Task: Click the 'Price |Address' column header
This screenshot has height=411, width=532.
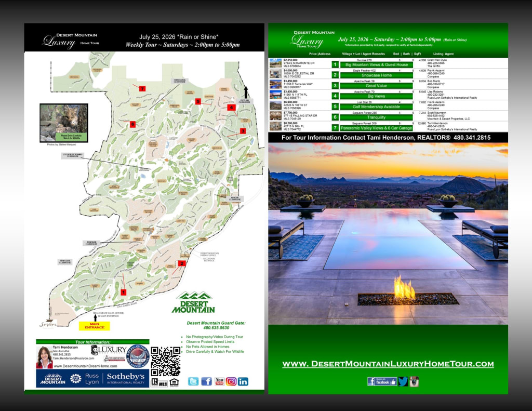Action: coord(320,54)
